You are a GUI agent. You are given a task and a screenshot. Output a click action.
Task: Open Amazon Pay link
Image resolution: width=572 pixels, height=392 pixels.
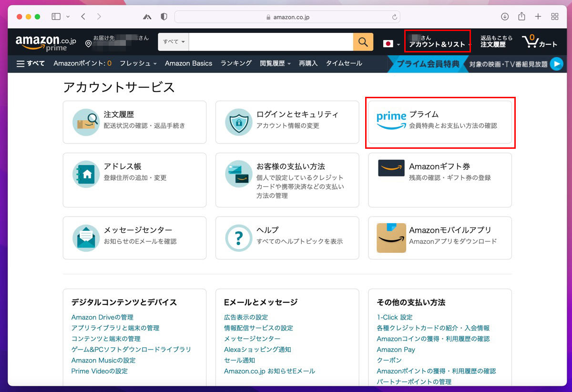click(396, 350)
